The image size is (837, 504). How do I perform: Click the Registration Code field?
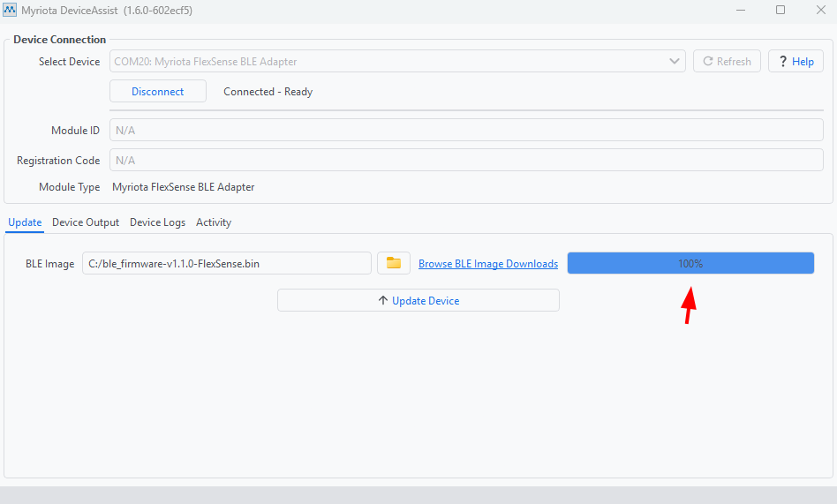466,160
